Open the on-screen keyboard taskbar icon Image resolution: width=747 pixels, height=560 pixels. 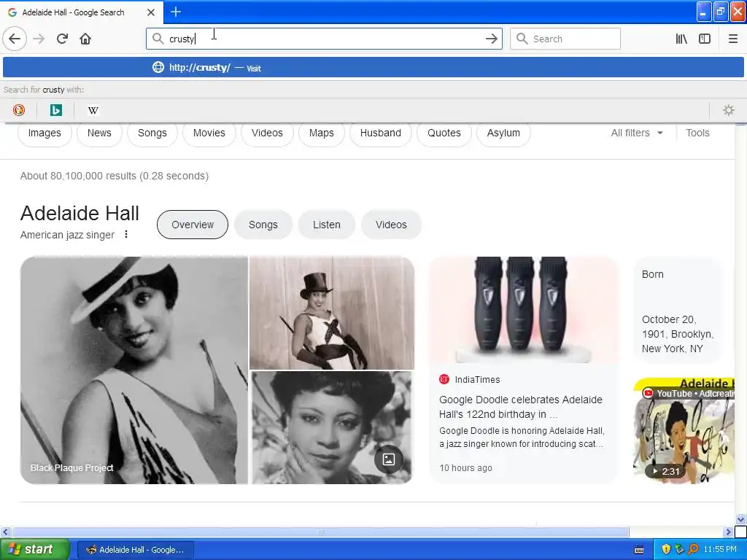click(x=639, y=550)
